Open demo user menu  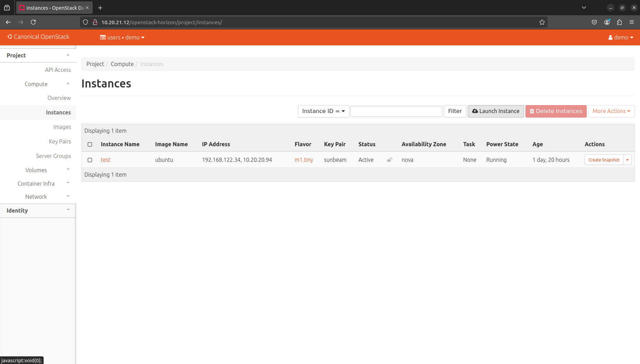[621, 37]
